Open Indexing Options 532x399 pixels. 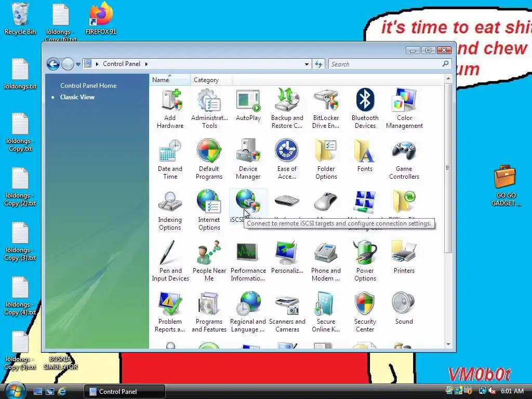point(170,210)
